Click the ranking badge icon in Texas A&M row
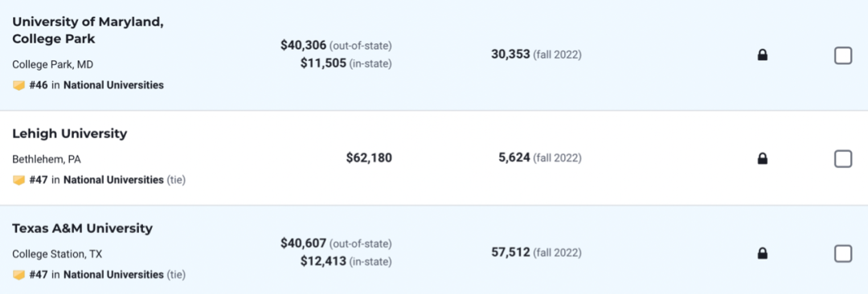The width and height of the screenshot is (868, 294). click(18, 275)
